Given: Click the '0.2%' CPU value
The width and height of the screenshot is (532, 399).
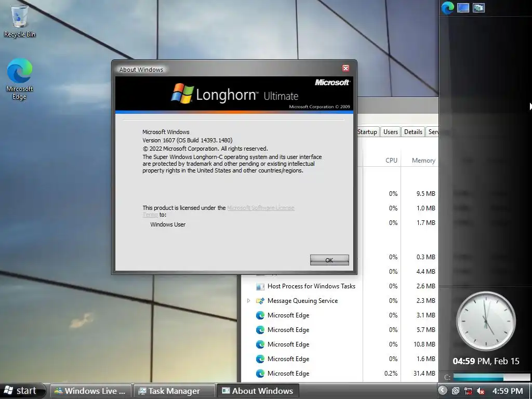Looking at the screenshot, I should (391, 374).
